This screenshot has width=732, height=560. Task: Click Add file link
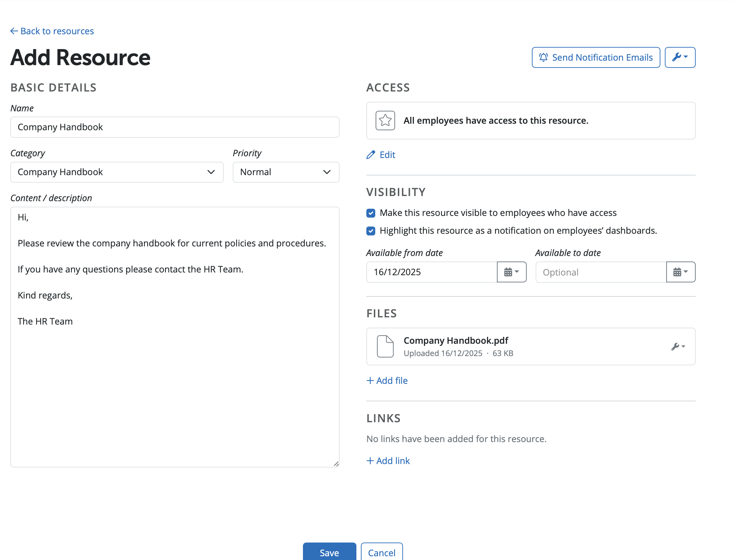click(x=387, y=381)
